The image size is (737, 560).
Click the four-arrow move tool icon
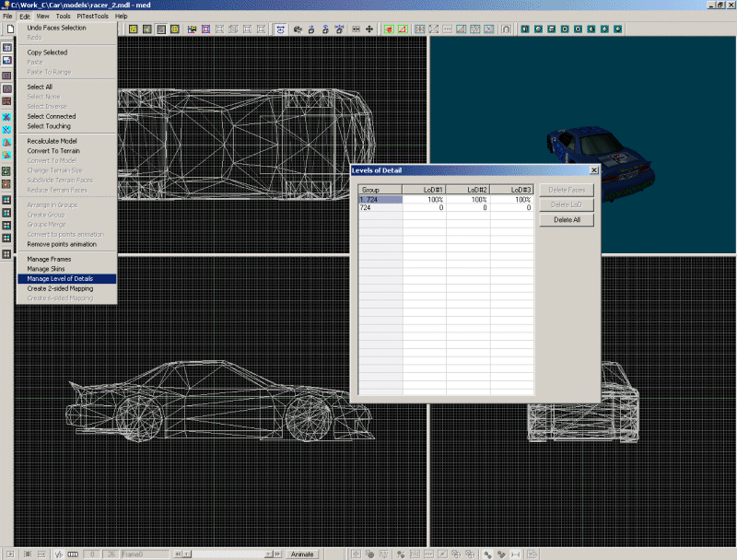(x=369, y=29)
